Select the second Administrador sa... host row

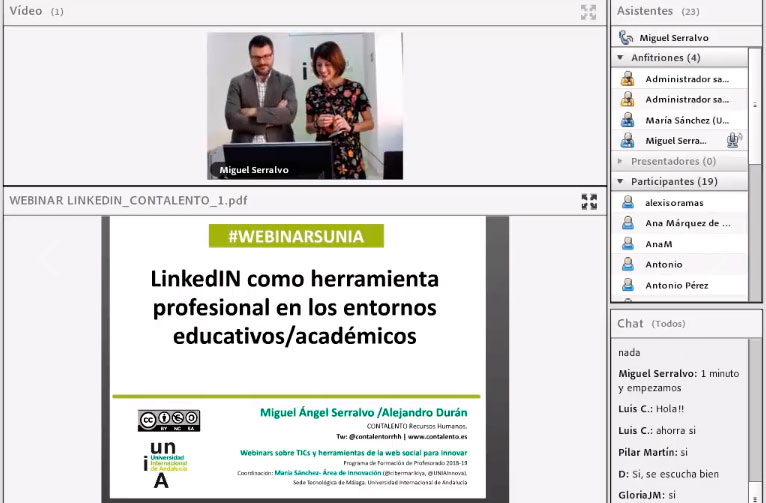[x=680, y=100]
